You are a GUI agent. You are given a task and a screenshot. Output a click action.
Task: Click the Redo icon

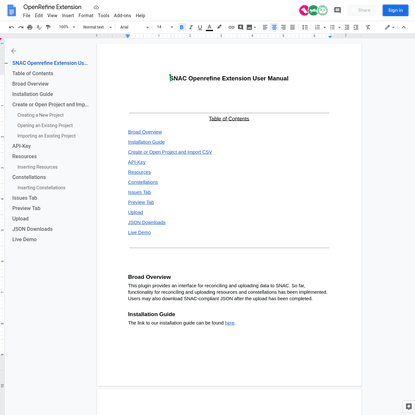coord(21,27)
